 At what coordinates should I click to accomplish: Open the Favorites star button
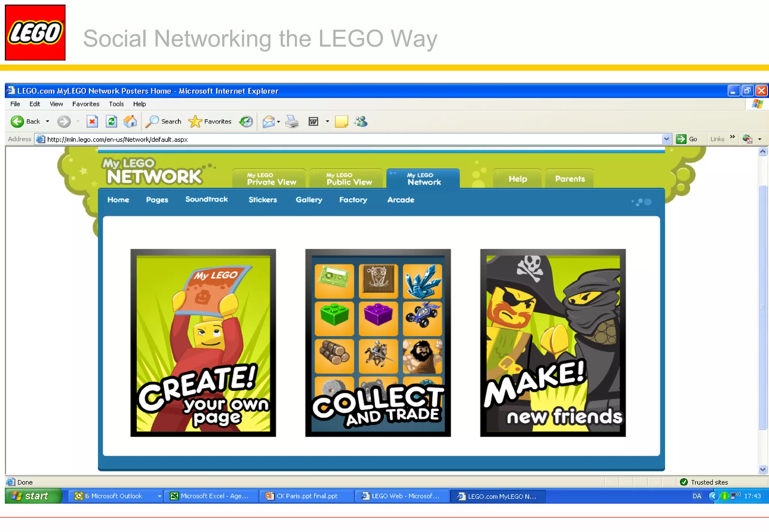pyautogui.click(x=210, y=122)
